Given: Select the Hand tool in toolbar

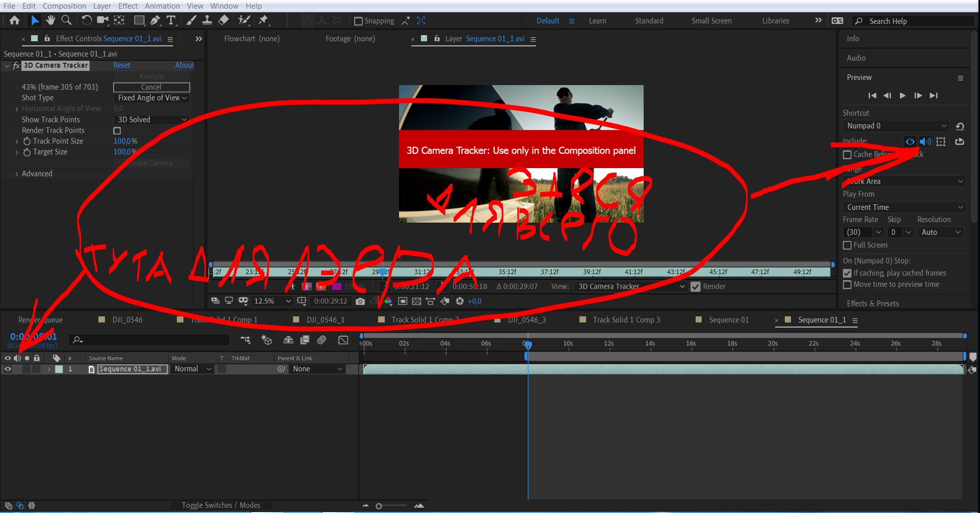Looking at the screenshot, I should tap(50, 20).
